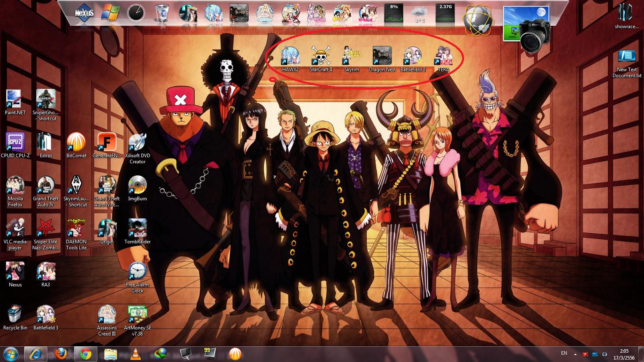The image size is (644, 362).
Task: Select the New Text Document.txt file
Action: (x=627, y=64)
